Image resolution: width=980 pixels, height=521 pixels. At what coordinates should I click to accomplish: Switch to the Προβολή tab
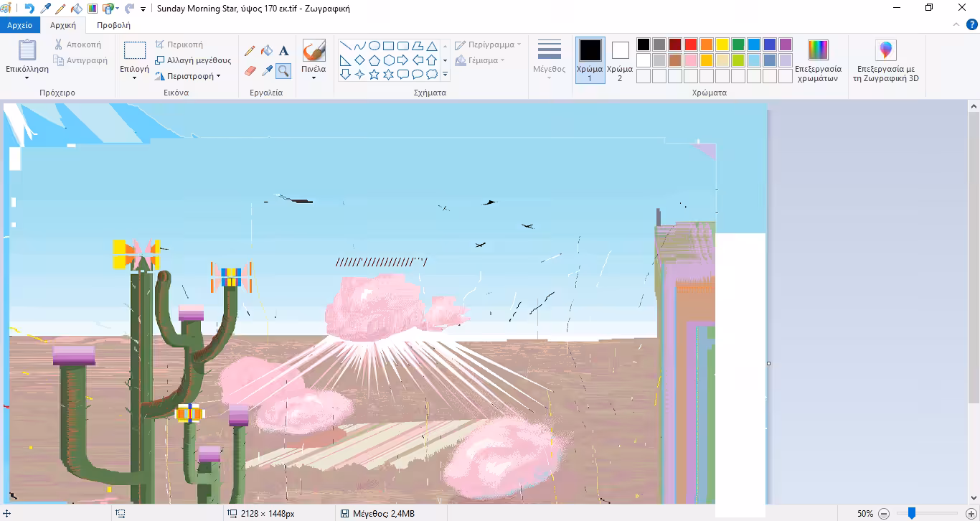(113, 25)
